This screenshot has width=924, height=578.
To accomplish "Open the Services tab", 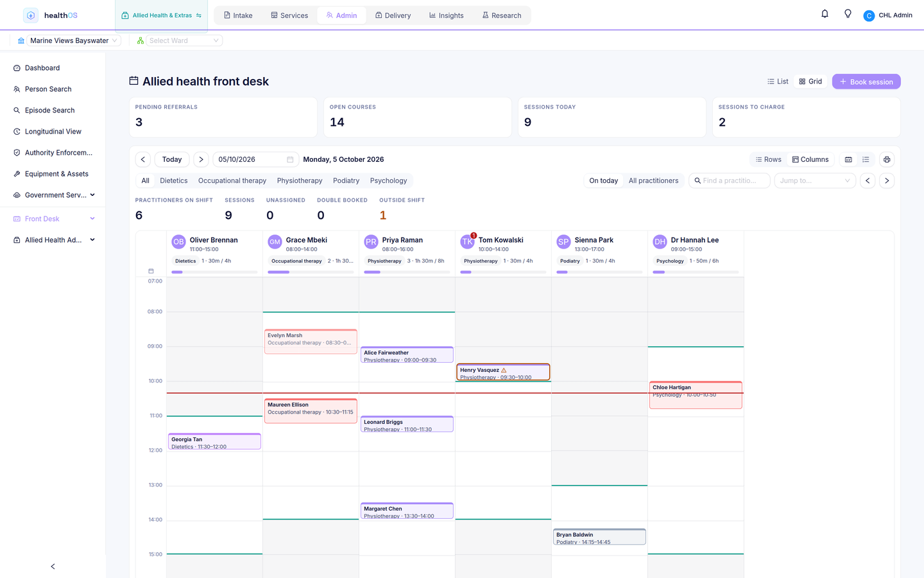I will (289, 15).
